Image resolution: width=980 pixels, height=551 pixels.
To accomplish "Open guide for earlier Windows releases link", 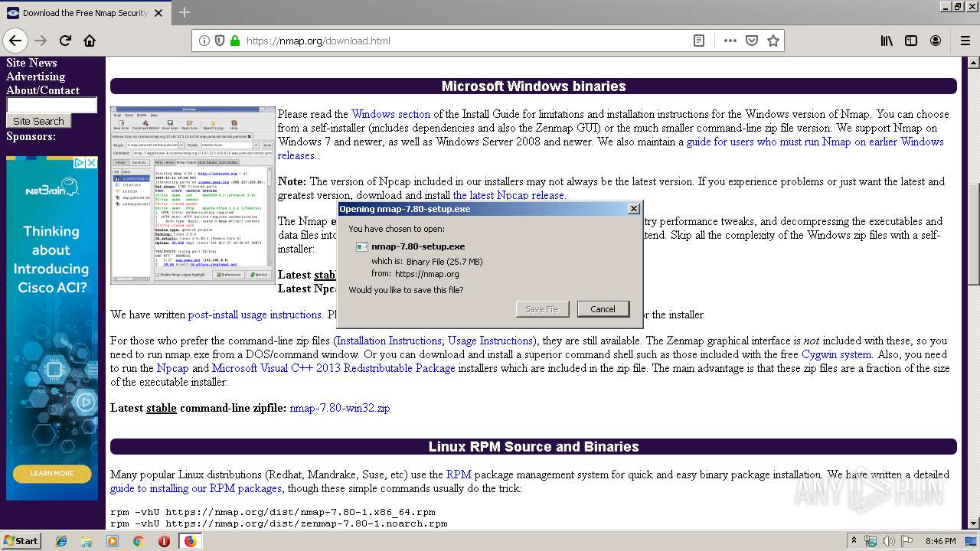I will [x=610, y=148].
